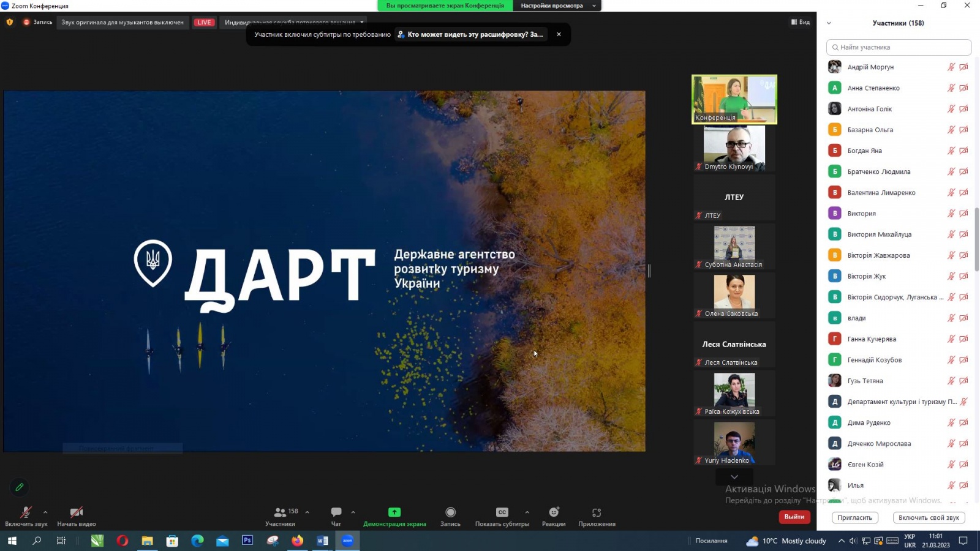The width and height of the screenshot is (980, 551).
Task: Click avatar of participant Дима Руденко
Action: 834,422
